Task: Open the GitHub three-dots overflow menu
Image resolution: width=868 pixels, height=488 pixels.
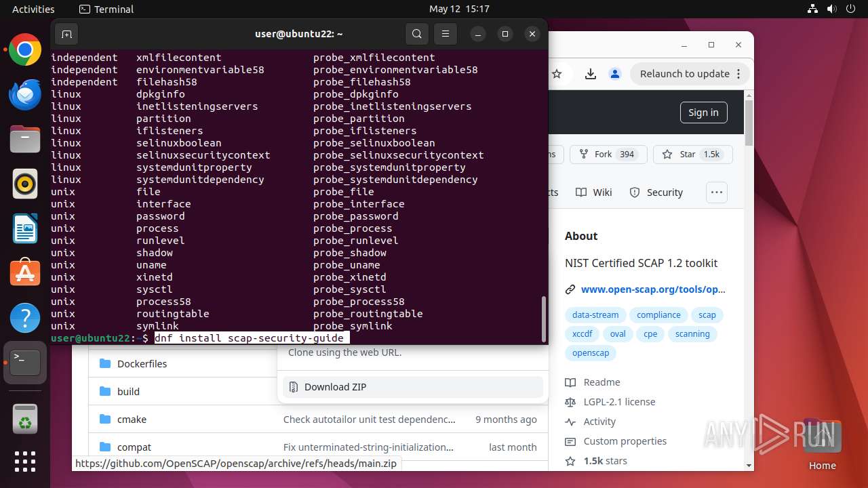Action: point(717,192)
